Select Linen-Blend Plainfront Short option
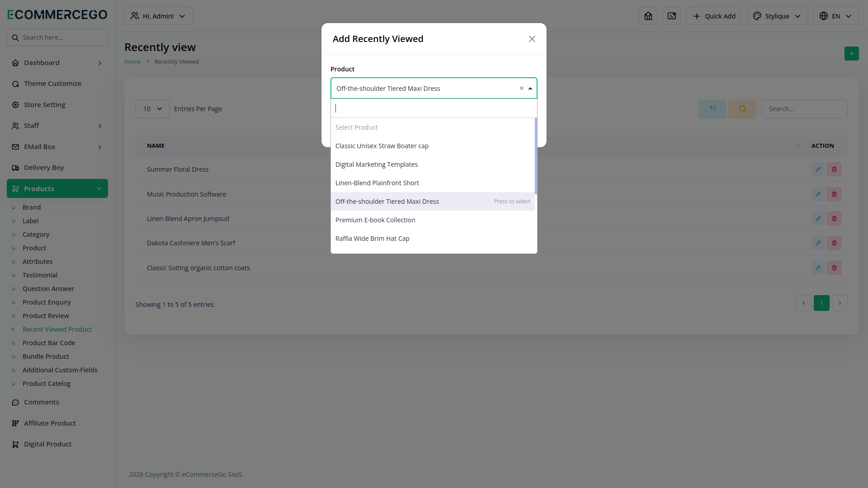Screen dimensions: 868x488 click(433, 183)
